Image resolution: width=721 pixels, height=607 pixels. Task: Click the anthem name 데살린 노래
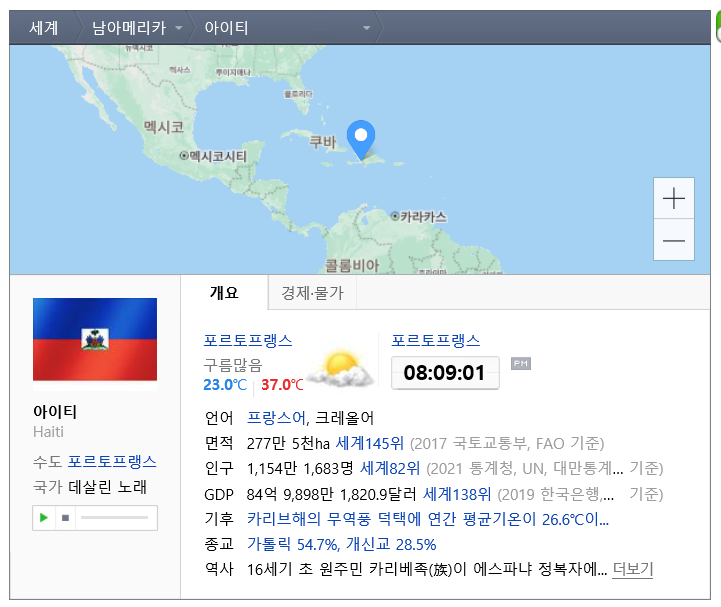(x=108, y=487)
